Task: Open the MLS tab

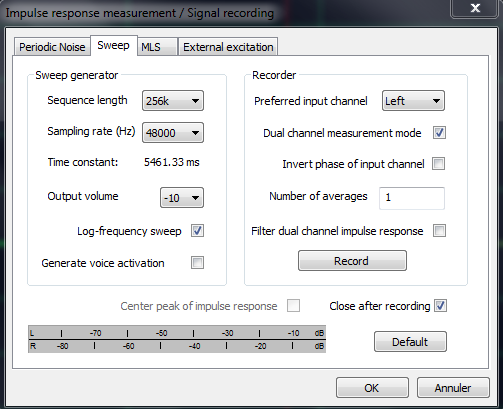Action: [157, 47]
